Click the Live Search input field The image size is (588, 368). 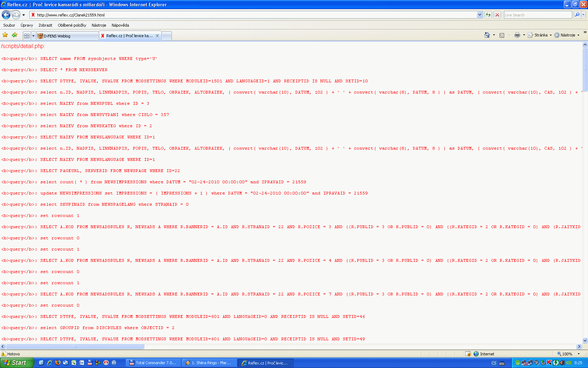538,15
